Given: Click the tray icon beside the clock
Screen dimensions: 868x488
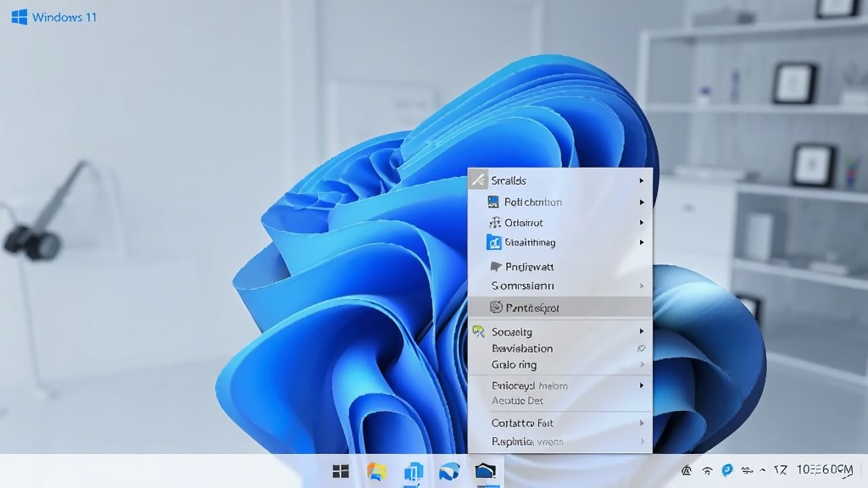Looking at the screenshot, I should point(781,470).
